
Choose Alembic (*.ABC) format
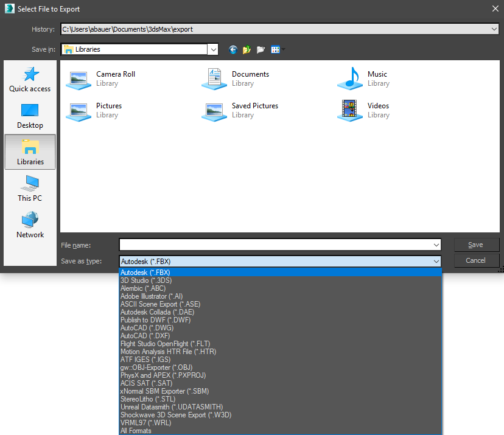pyautogui.click(x=280, y=288)
